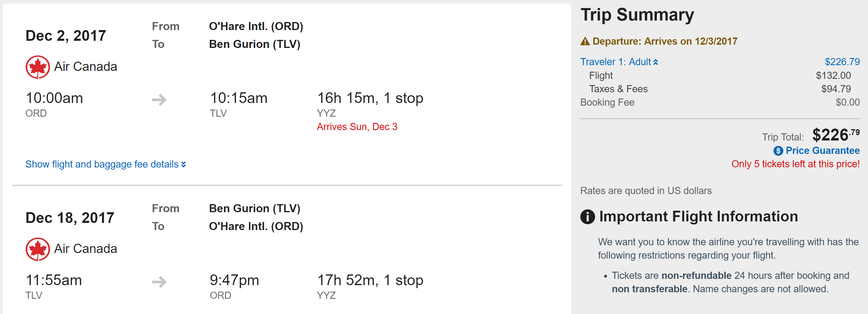The image size is (868, 314).
Task: Expand flight and baggage fee details
Action: coord(105,164)
